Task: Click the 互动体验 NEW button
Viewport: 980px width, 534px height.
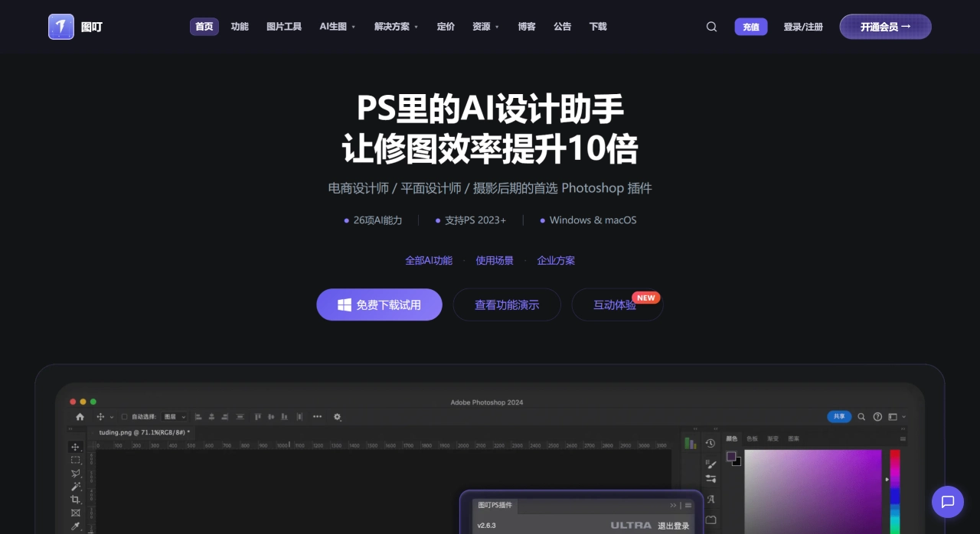Action: (x=618, y=304)
